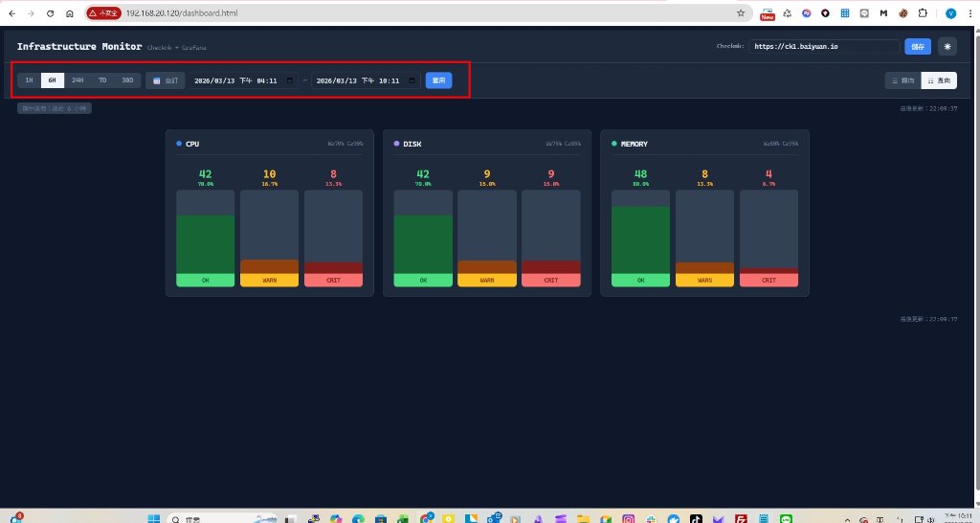Screen dimensions: 980x523
Task: Bookmark this page with the star icon
Action: [741, 13]
